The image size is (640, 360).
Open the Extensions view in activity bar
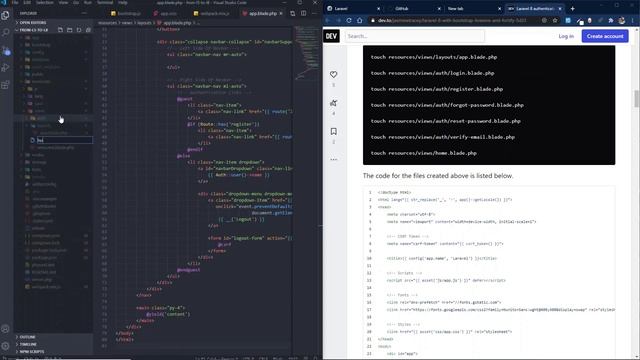(5, 85)
